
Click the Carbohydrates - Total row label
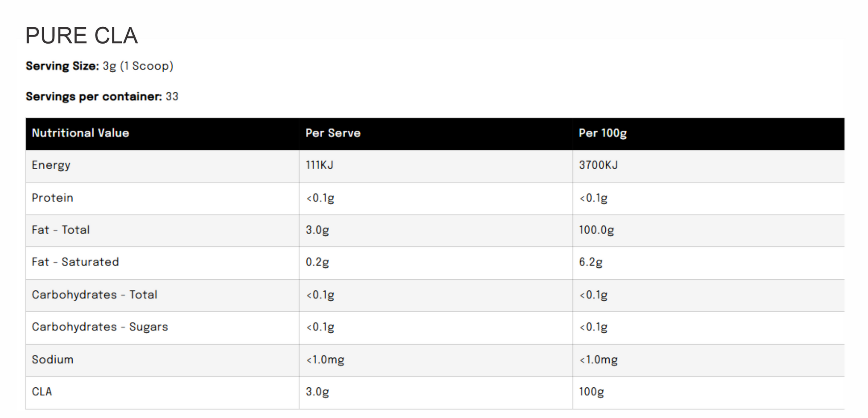pyautogui.click(x=95, y=294)
